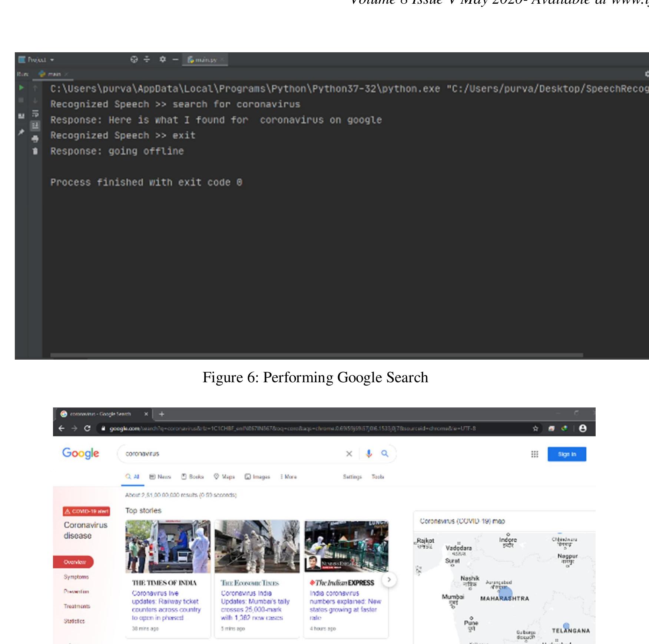This screenshot has height=644, width=649.
Task: Switch to the News results tab
Action: coord(160,477)
